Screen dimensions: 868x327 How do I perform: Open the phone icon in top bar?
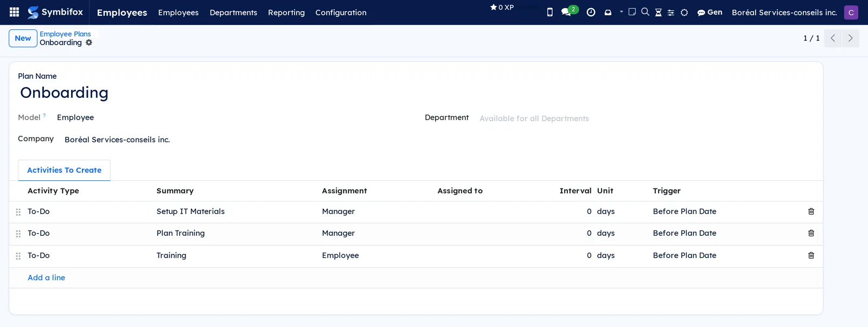pos(550,12)
